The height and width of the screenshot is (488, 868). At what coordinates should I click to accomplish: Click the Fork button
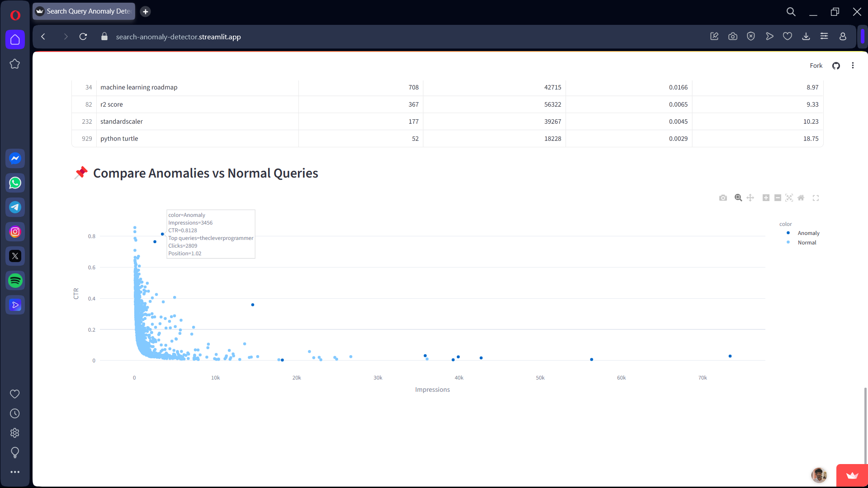[816, 66]
